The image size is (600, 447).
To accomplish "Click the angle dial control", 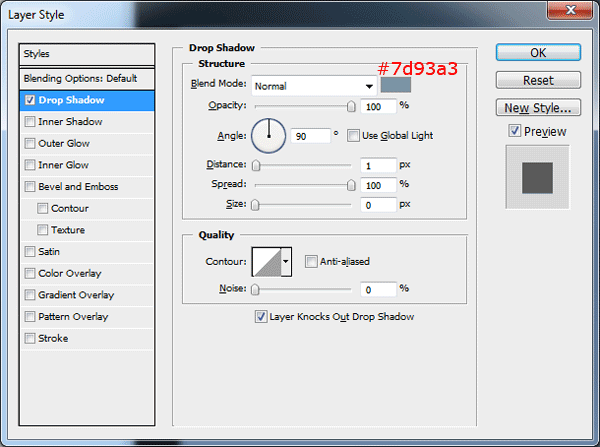I will click(x=267, y=134).
